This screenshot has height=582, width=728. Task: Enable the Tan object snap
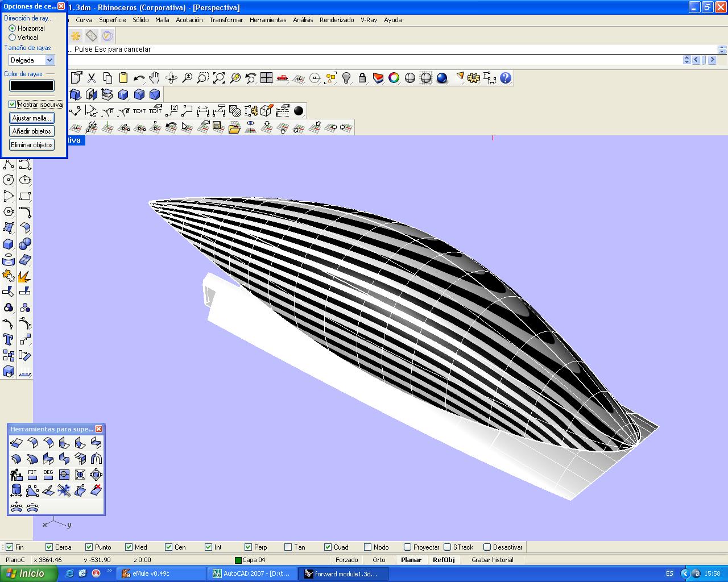click(x=288, y=547)
